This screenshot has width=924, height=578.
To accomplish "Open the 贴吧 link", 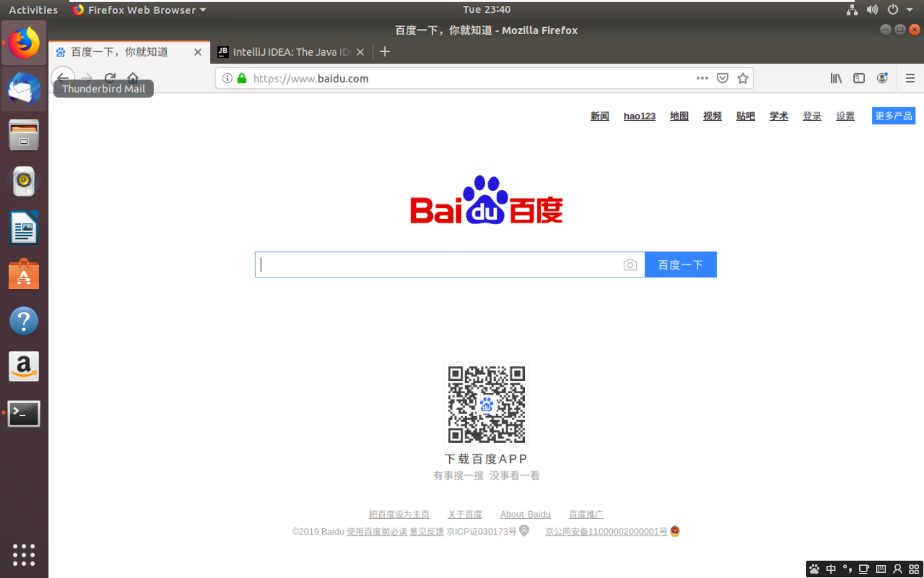I will click(746, 116).
